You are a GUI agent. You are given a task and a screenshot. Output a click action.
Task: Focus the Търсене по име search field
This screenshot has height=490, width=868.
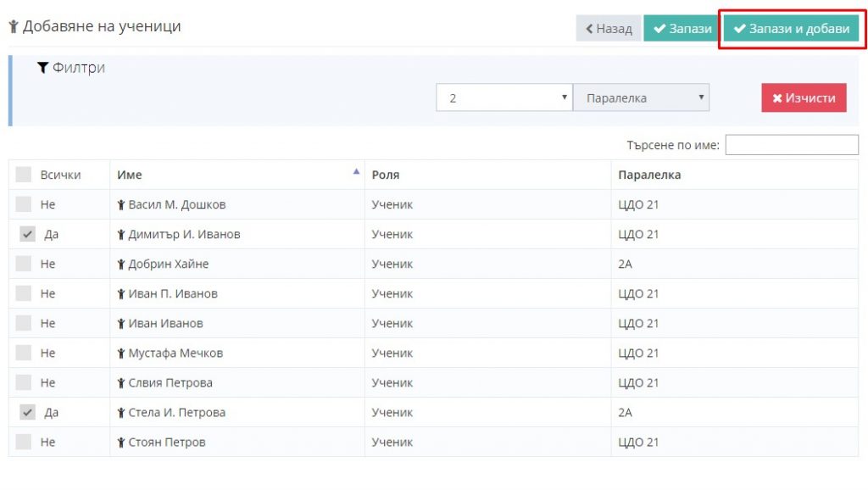coord(792,145)
